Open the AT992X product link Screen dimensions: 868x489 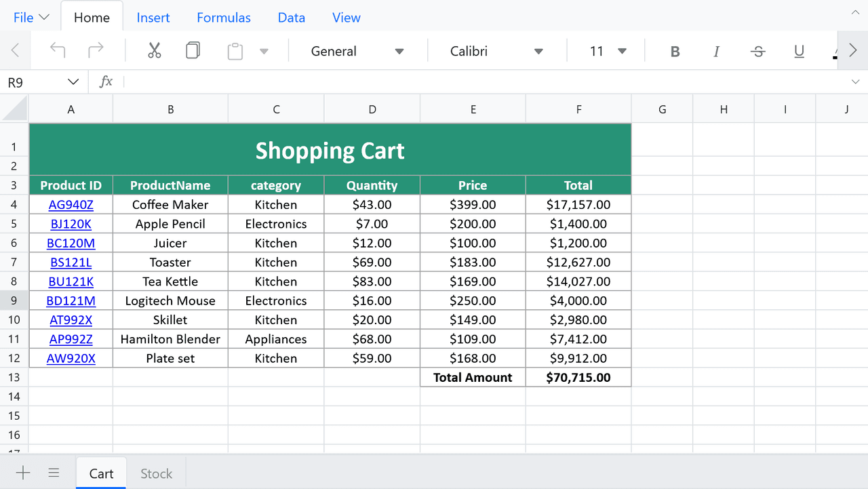pos(71,320)
